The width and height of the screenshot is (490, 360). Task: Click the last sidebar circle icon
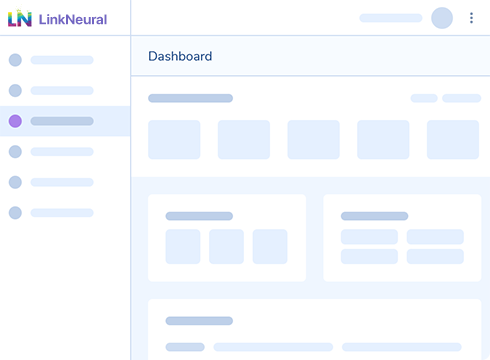click(x=15, y=213)
